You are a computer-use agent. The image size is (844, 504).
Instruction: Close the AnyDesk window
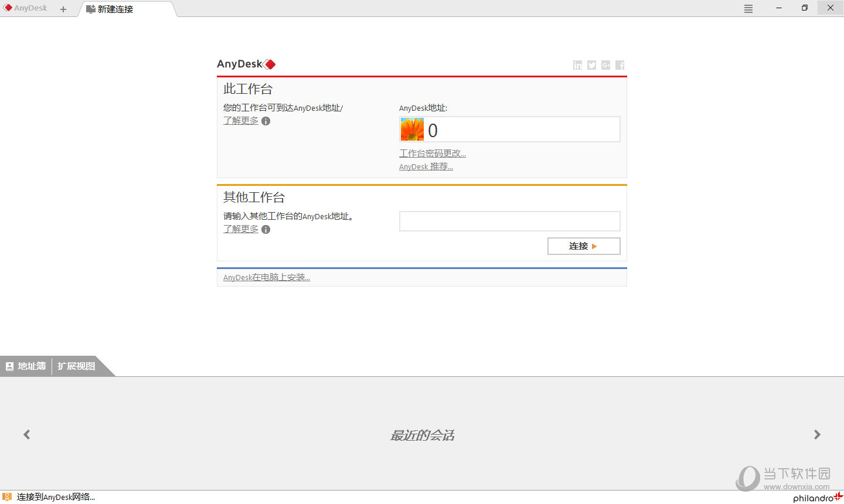pos(831,8)
